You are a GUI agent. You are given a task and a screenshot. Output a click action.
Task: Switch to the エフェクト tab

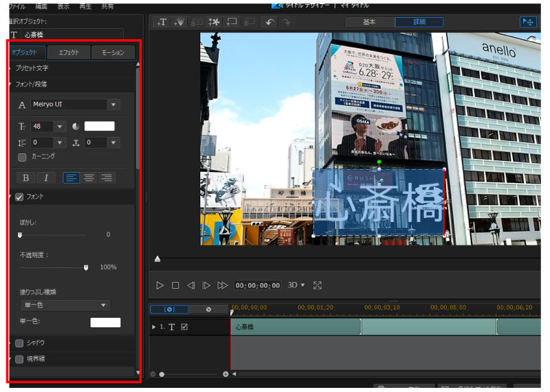pos(69,52)
